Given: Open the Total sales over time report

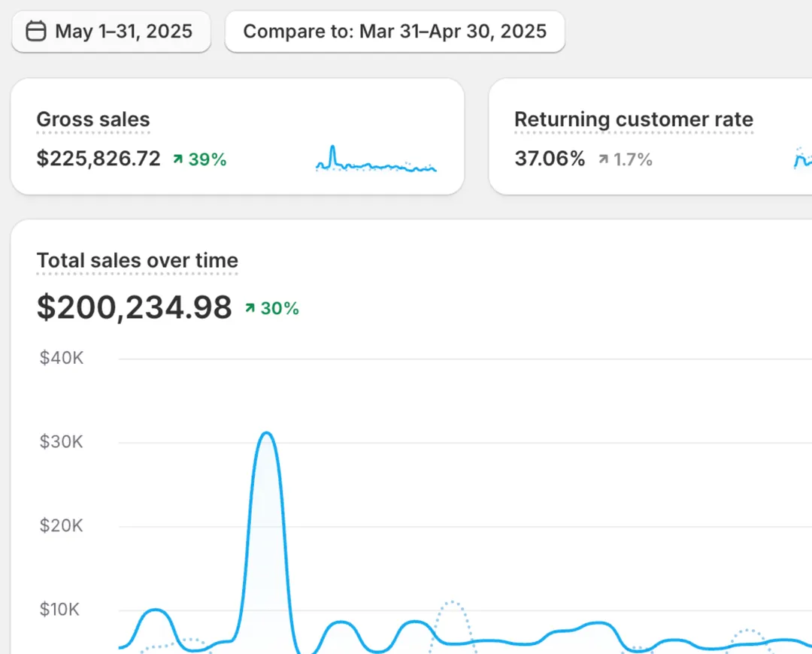Looking at the screenshot, I should click(137, 261).
